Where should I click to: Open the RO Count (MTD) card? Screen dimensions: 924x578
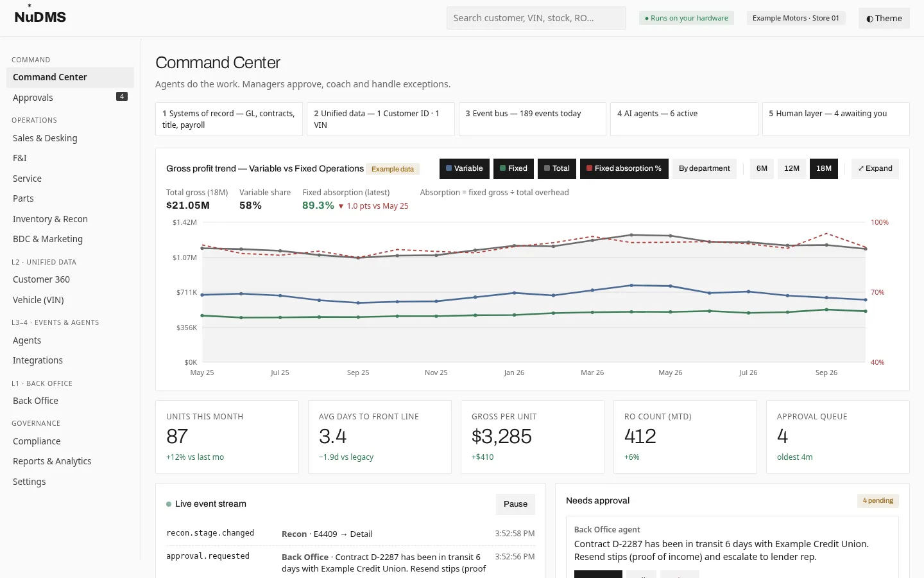685,437
